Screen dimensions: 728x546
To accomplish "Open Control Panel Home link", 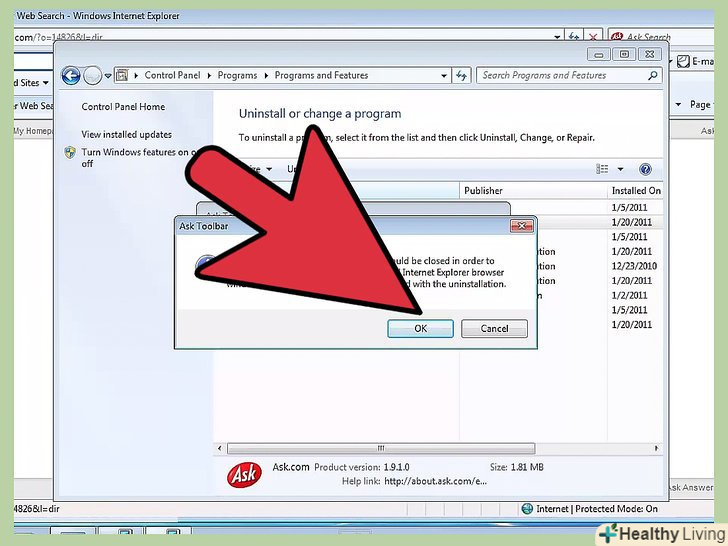I will [x=123, y=107].
